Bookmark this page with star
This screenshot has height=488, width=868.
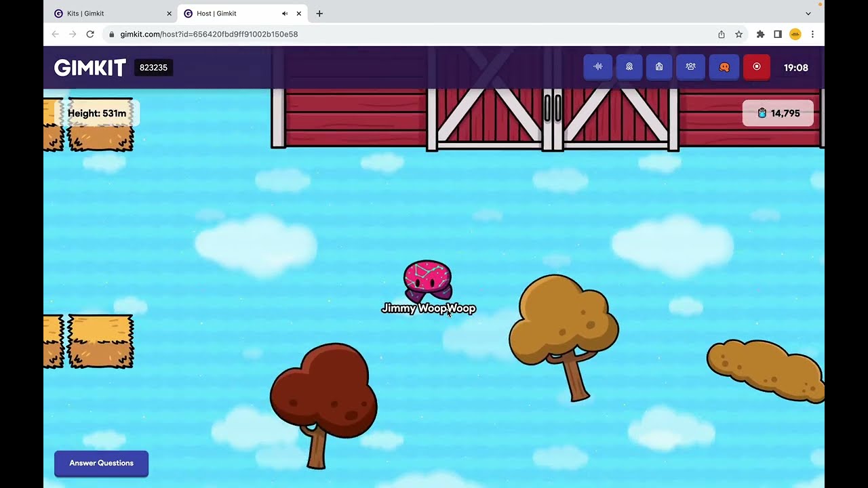tap(738, 34)
